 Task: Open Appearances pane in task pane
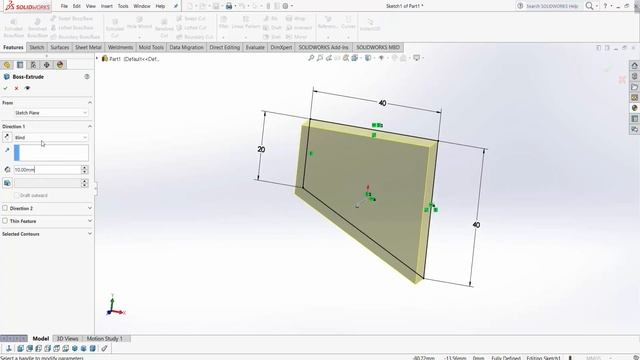(x=634, y=108)
